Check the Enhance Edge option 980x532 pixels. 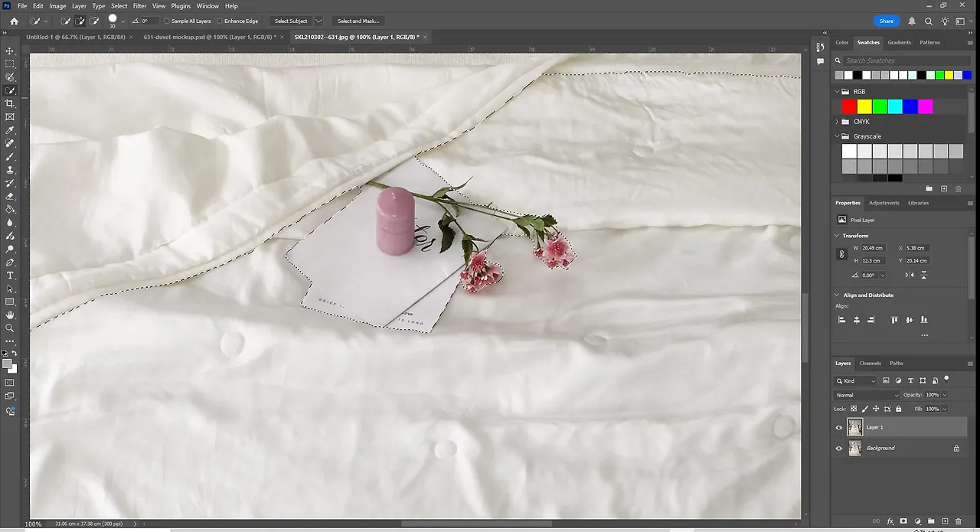(x=219, y=21)
